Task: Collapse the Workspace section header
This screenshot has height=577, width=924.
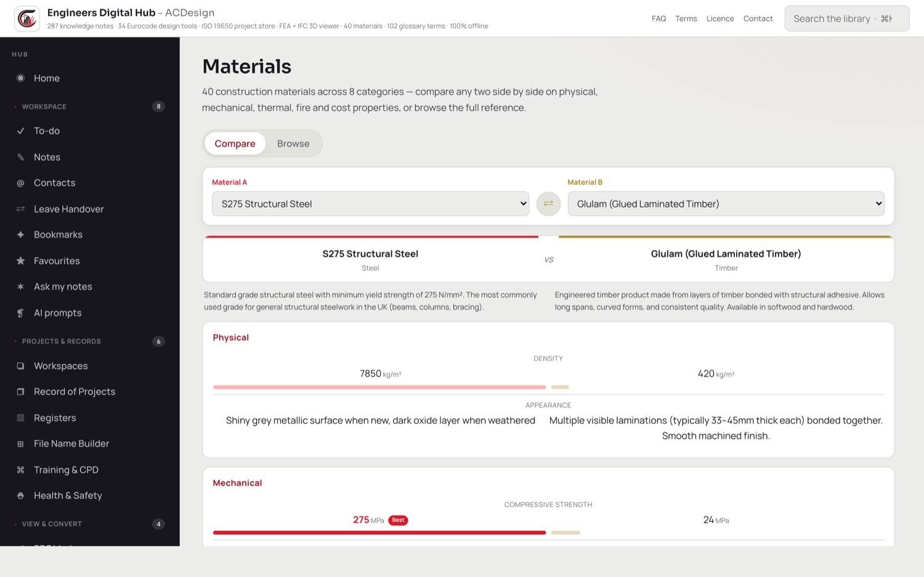Action: click(x=90, y=107)
